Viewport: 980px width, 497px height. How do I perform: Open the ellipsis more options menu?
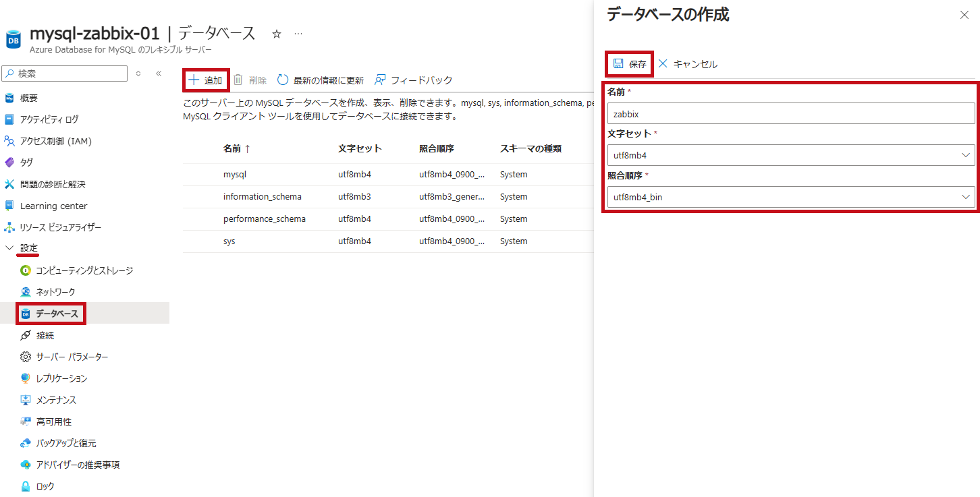click(298, 34)
